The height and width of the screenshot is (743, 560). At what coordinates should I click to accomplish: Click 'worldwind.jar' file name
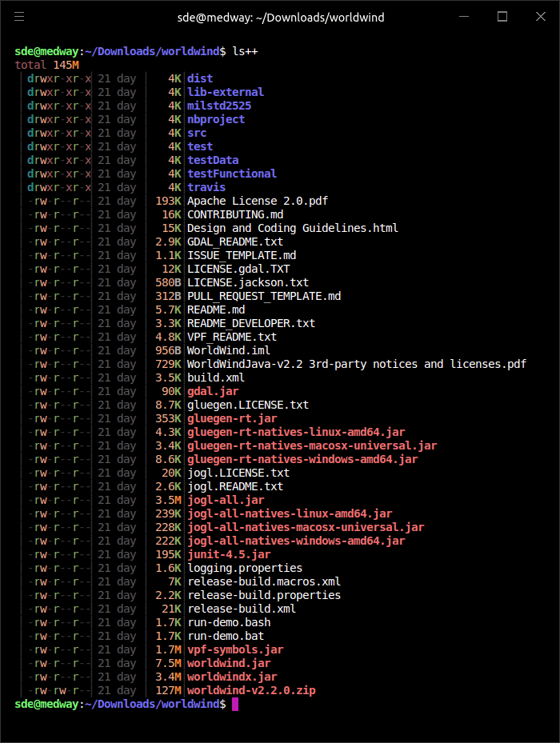pyautogui.click(x=229, y=663)
